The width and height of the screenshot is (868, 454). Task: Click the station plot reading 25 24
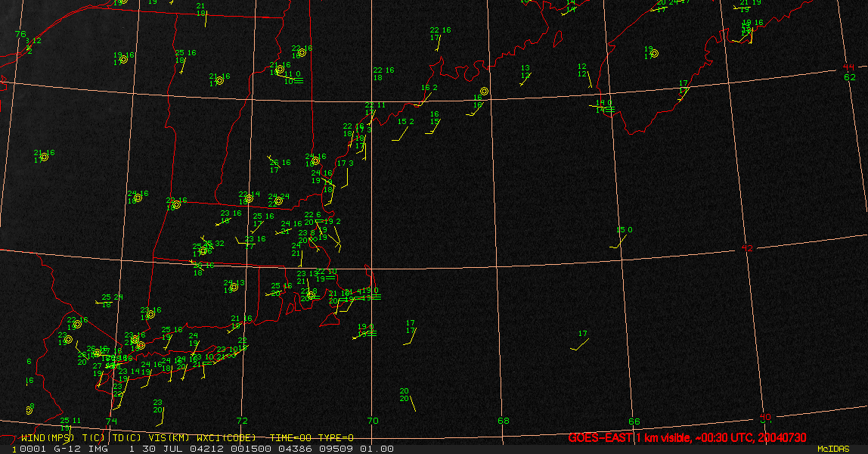click(113, 297)
